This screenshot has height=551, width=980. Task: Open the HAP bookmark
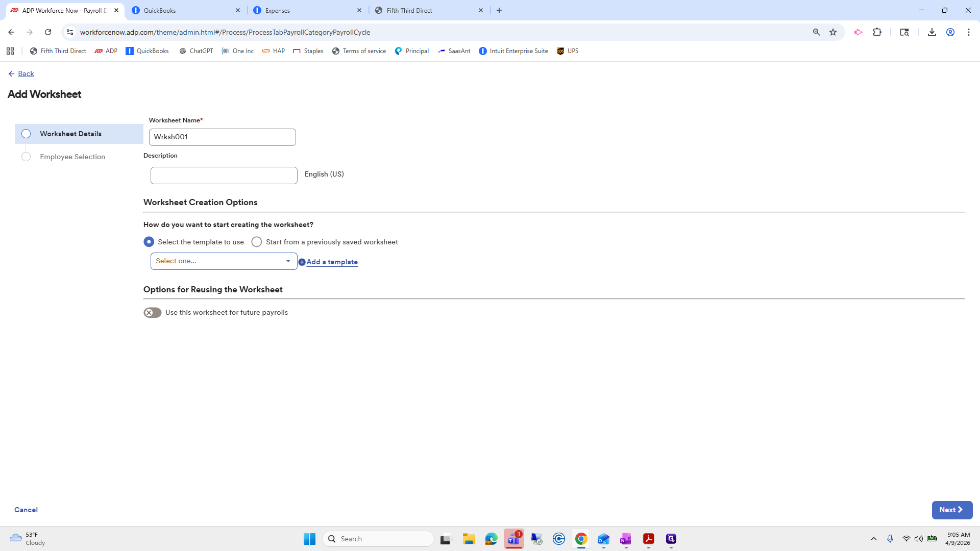273,51
